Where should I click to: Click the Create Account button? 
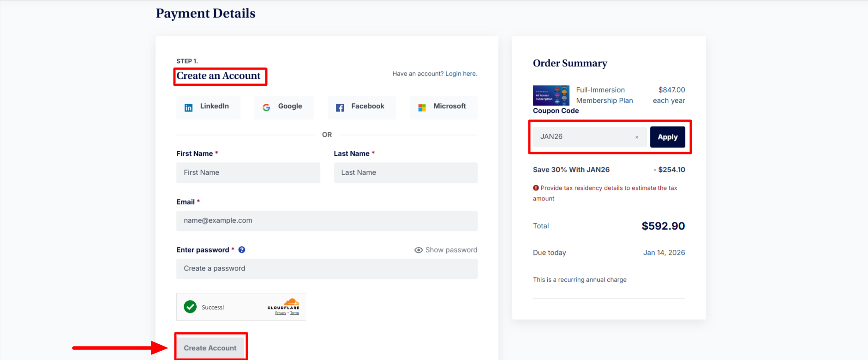[210, 348]
